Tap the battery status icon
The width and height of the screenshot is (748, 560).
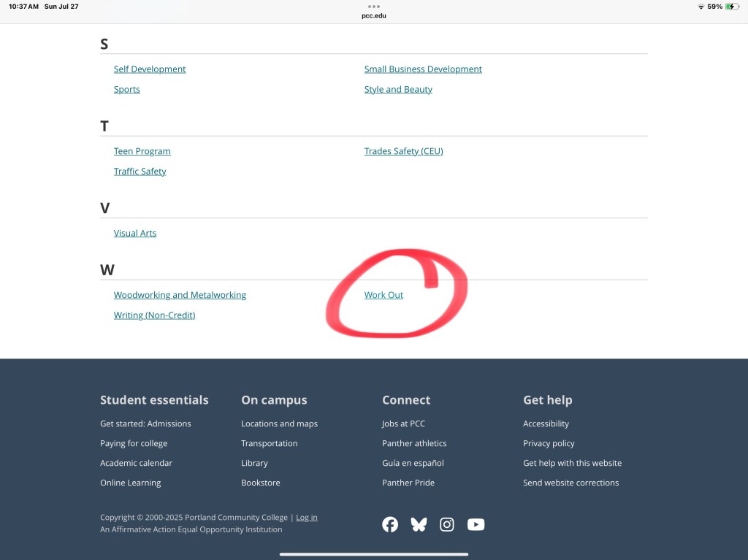click(x=732, y=7)
